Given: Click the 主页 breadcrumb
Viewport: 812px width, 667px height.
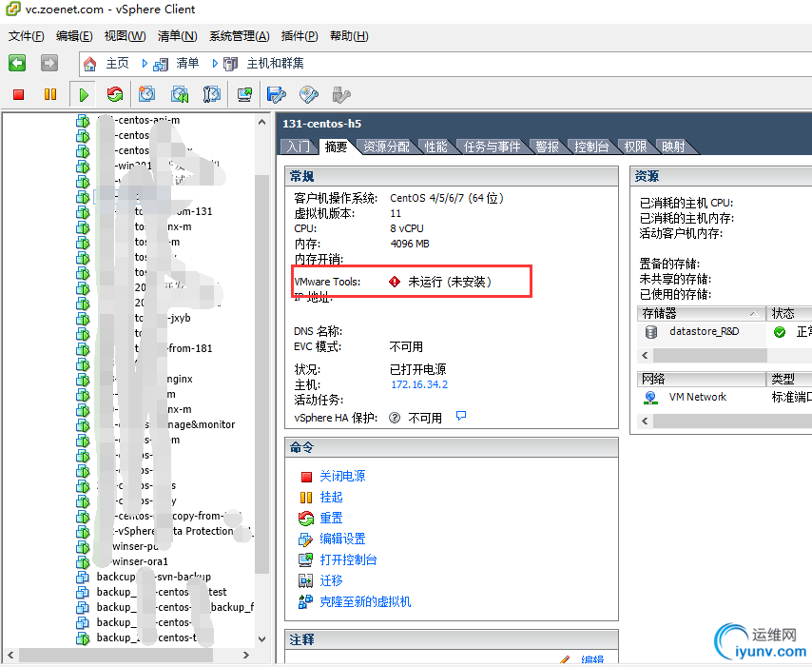Looking at the screenshot, I should click(118, 63).
